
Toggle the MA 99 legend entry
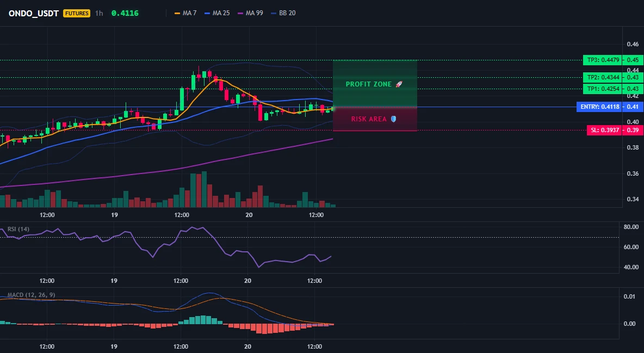coord(251,13)
